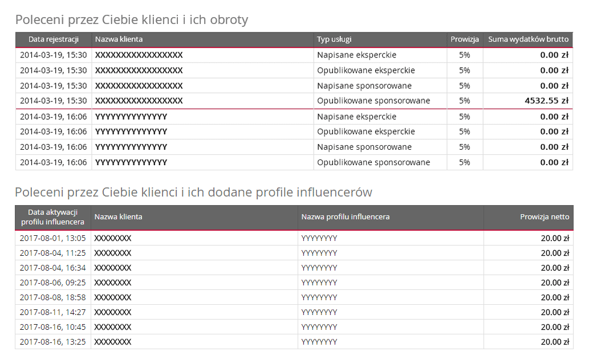
Task: Click XXXXXXXX in the 2017-08-06, 09:25 row
Action: (113, 283)
